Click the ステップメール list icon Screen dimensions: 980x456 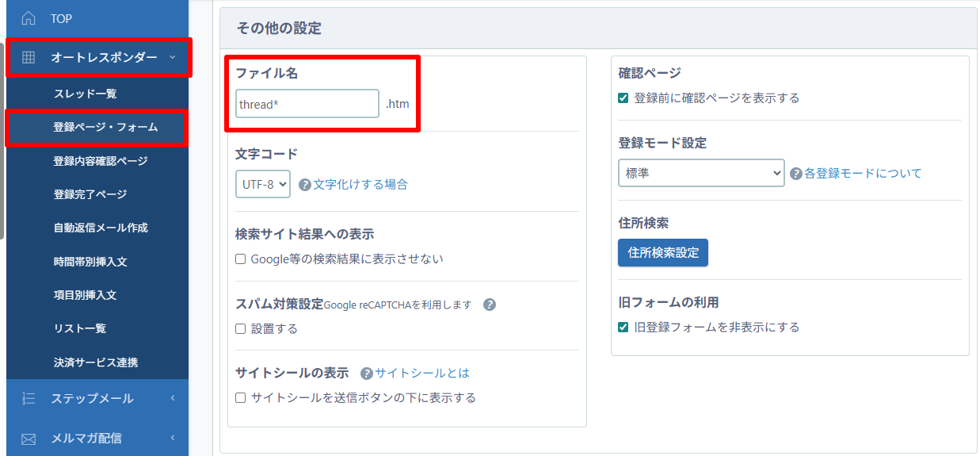29,399
